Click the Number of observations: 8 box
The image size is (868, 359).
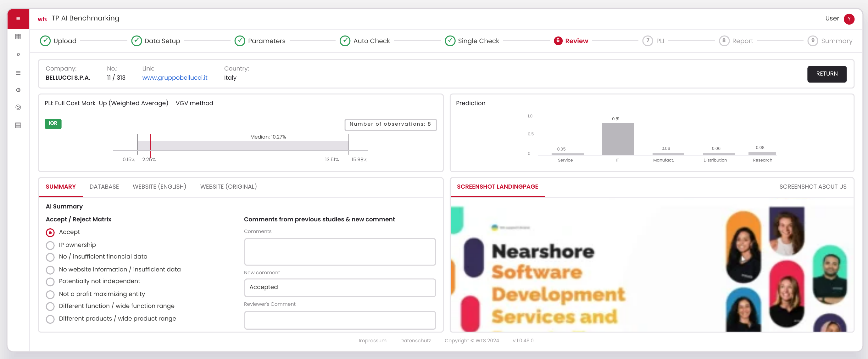[390, 124]
